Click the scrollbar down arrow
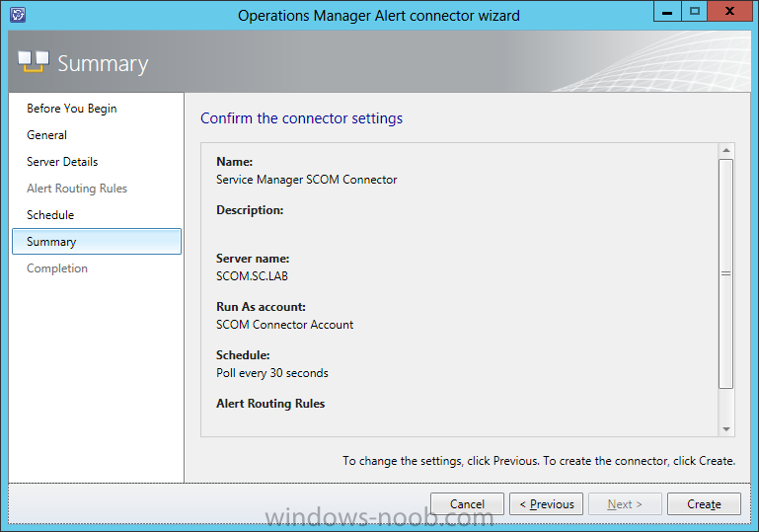The image size is (759, 532). tap(726, 429)
